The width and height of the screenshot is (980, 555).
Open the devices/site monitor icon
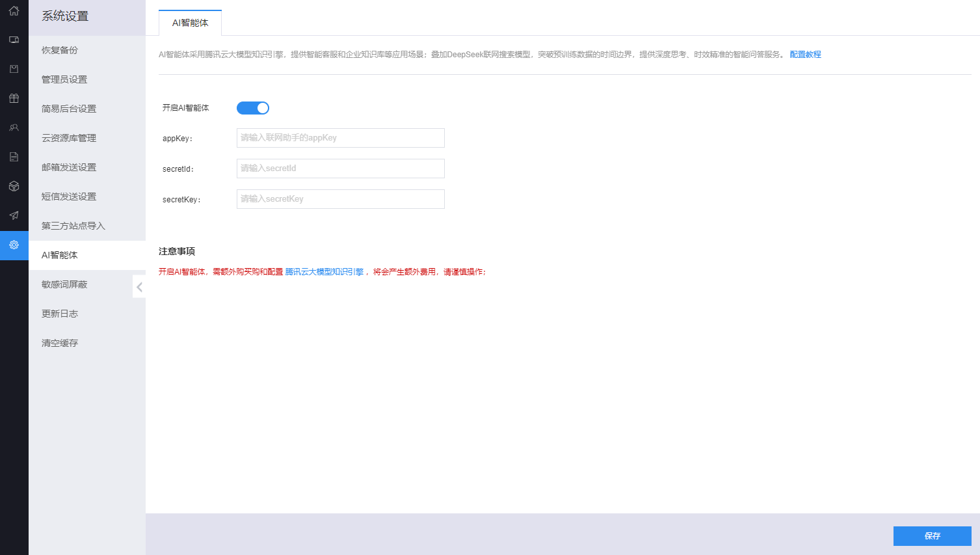(14, 40)
